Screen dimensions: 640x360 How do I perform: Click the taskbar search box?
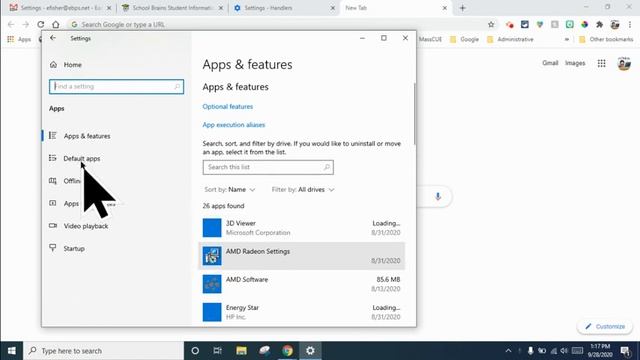point(103,351)
